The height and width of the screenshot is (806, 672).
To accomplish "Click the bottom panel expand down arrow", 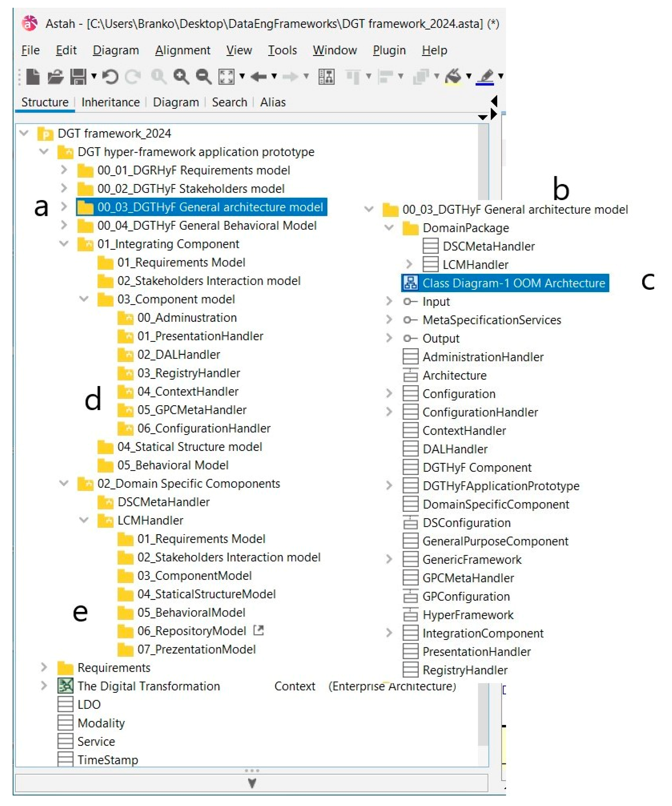I will point(252,783).
